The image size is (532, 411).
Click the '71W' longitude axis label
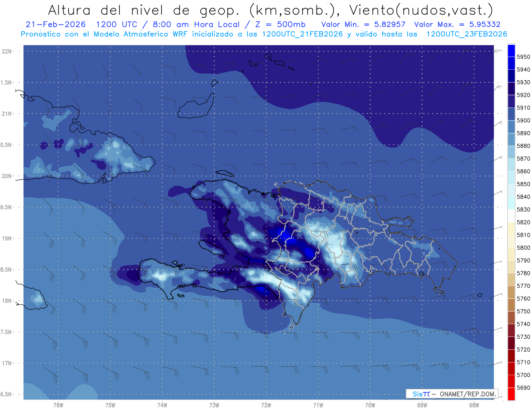pyautogui.click(x=318, y=405)
